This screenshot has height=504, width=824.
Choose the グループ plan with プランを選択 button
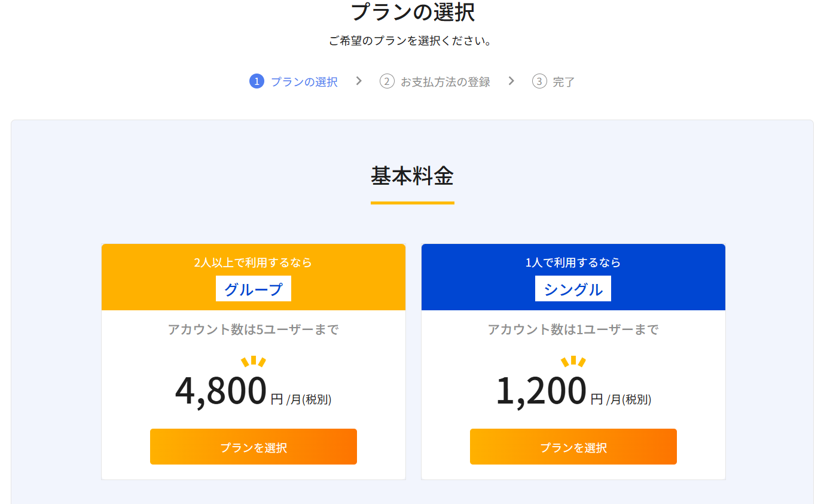click(254, 447)
